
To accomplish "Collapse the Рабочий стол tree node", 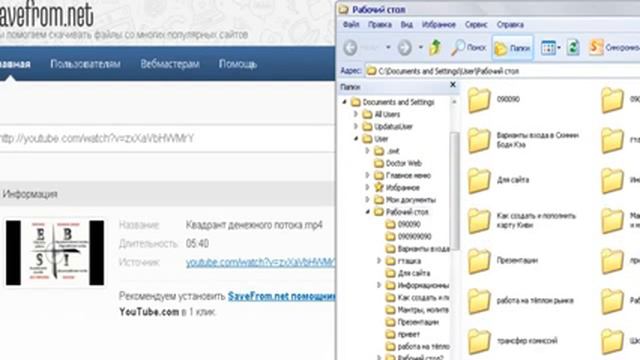I will [x=367, y=212].
